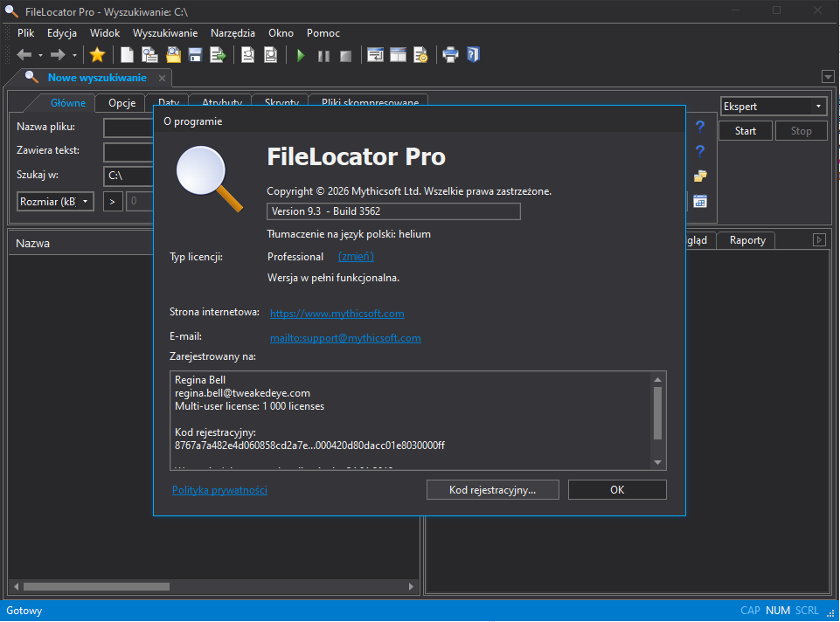The image size is (840, 622).
Task: Click the browse folders icon beside Szukaj w
Action: (700, 176)
